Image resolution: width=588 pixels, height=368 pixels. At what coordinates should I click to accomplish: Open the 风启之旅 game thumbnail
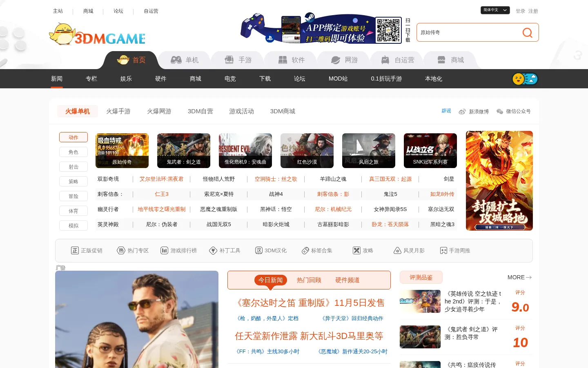coord(369,150)
